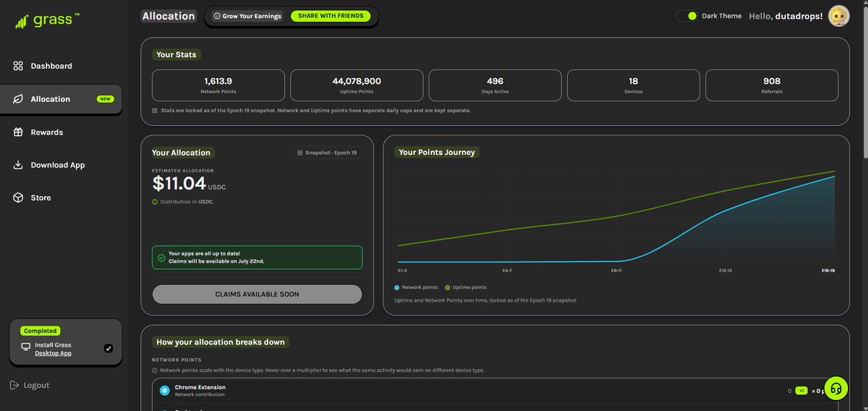
Task: Click the 44,078,900 Uptime Points card
Action: 357,85
